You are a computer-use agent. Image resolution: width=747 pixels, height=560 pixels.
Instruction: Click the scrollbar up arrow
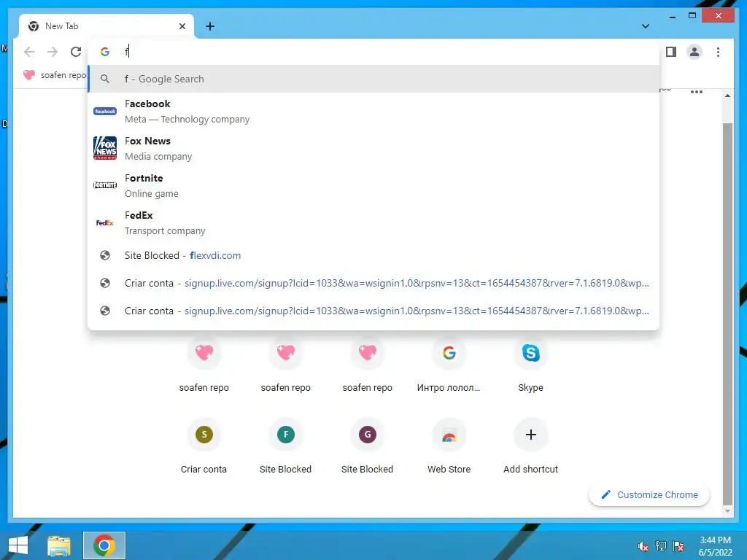pyautogui.click(x=727, y=96)
